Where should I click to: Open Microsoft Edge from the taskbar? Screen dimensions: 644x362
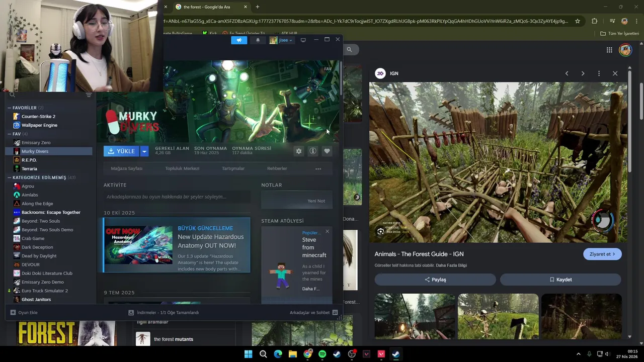pyautogui.click(x=278, y=354)
